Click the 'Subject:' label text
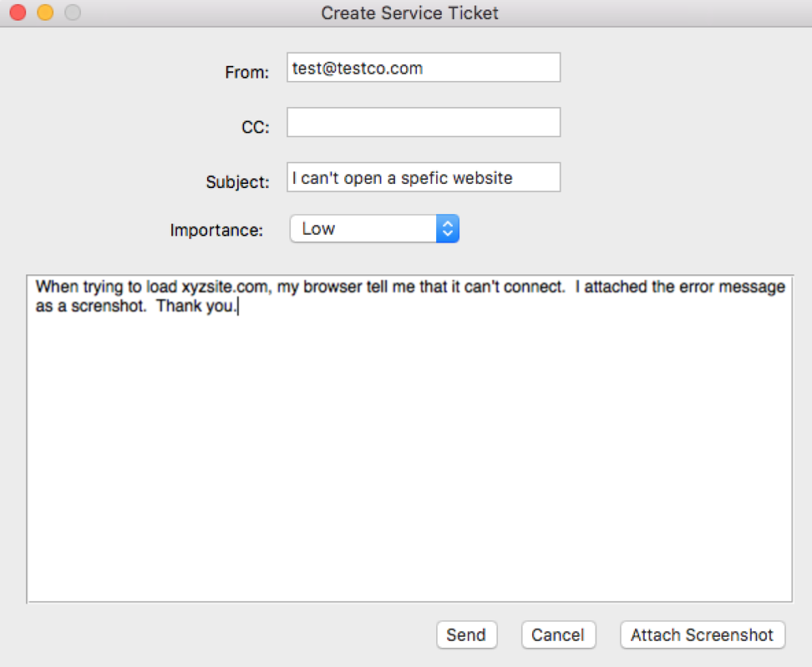 pyautogui.click(x=238, y=182)
